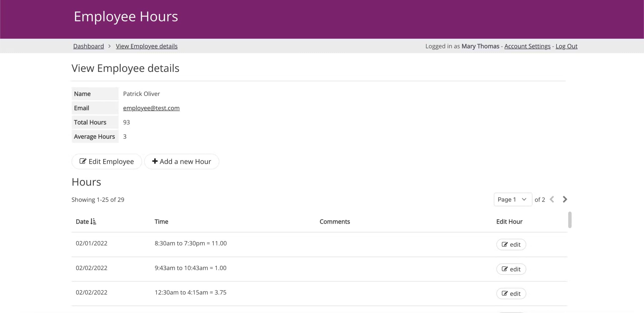Click the Edit Employee button
Image resolution: width=644 pixels, height=313 pixels.
point(107,162)
